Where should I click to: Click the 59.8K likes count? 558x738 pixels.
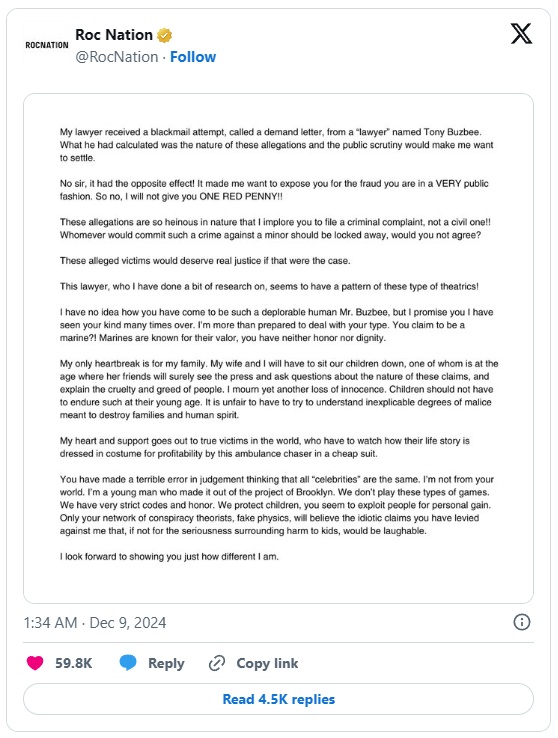click(73, 663)
